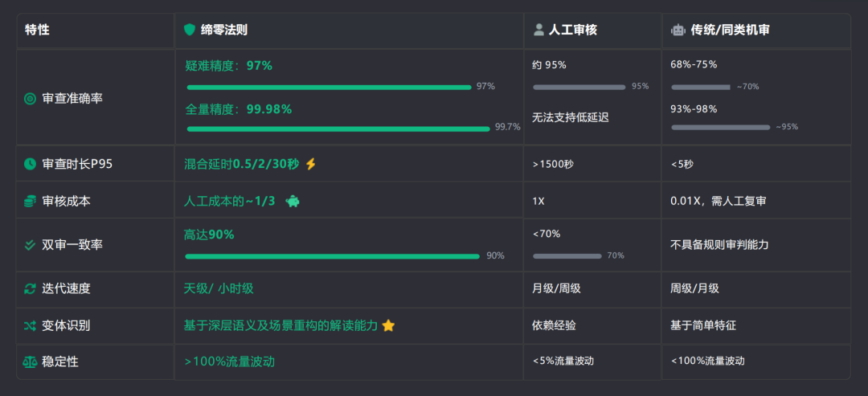Image resolution: width=868 pixels, height=396 pixels.
Task: Click the clock icon for 审查时长P95
Action: pos(30,164)
